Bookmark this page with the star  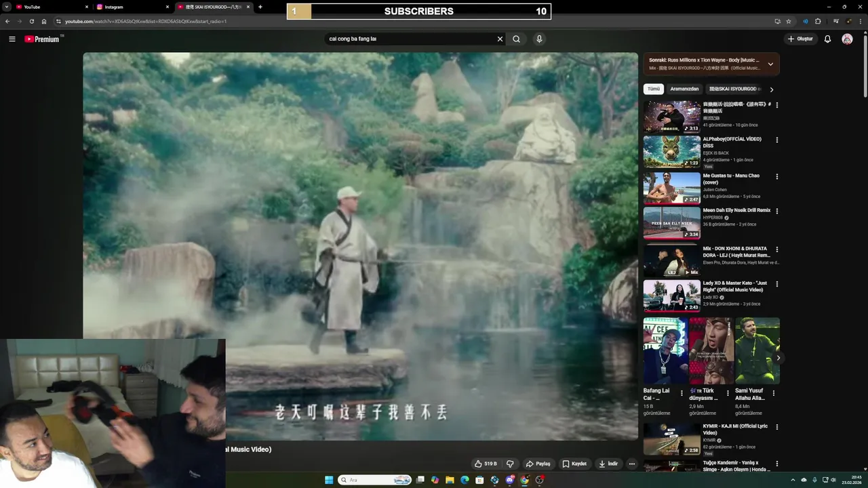[x=789, y=21]
